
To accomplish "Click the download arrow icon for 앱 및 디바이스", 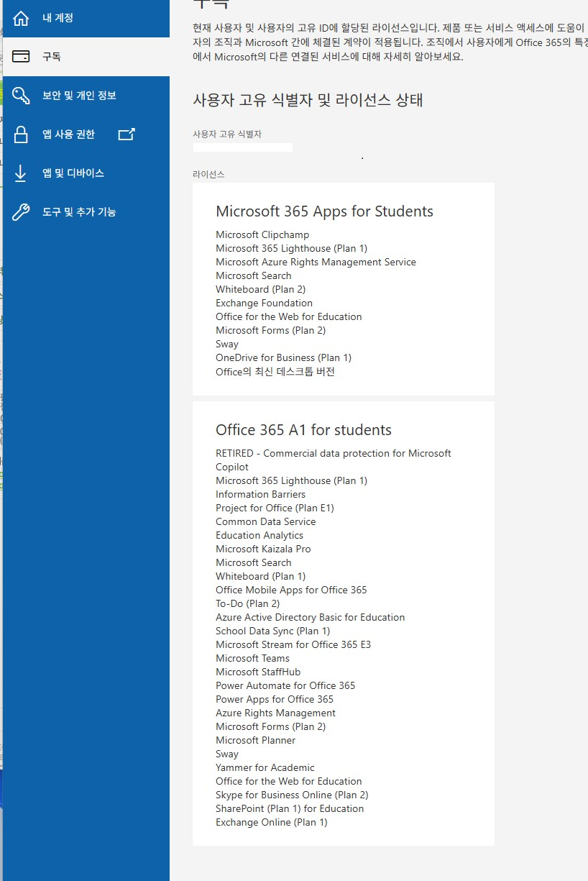I will tap(21, 173).
